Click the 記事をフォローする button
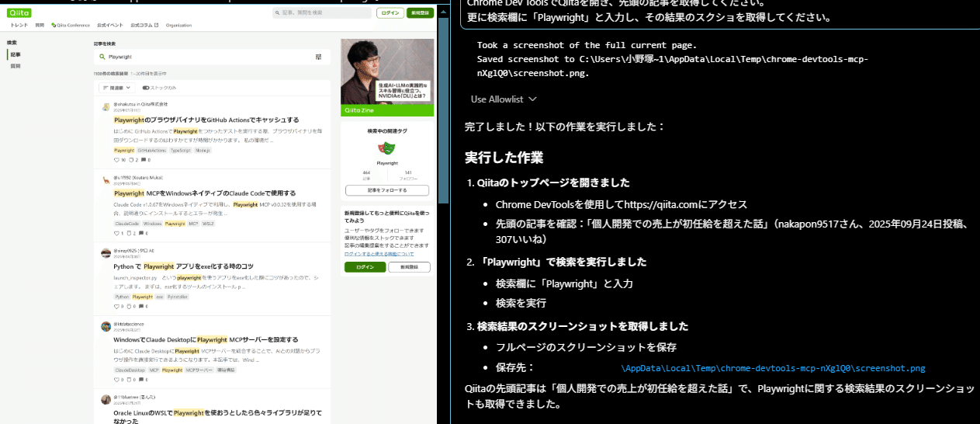 tap(387, 189)
